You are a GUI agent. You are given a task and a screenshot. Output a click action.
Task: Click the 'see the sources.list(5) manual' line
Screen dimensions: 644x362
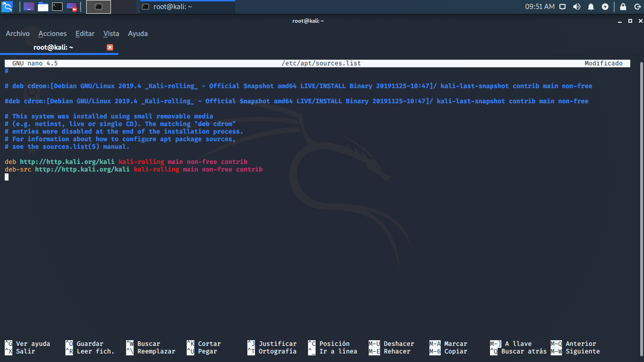(x=67, y=147)
